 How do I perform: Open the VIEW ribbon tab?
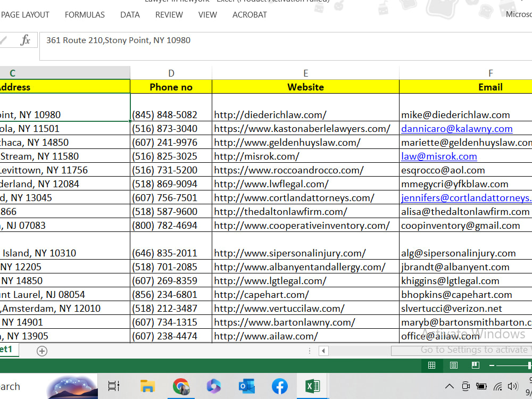(x=207, y=15)
